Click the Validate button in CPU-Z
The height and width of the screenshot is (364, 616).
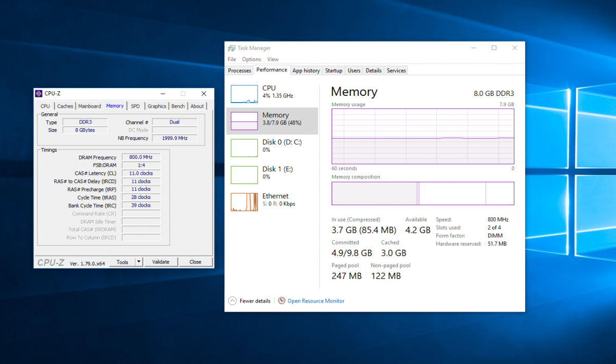coord(161,262)
